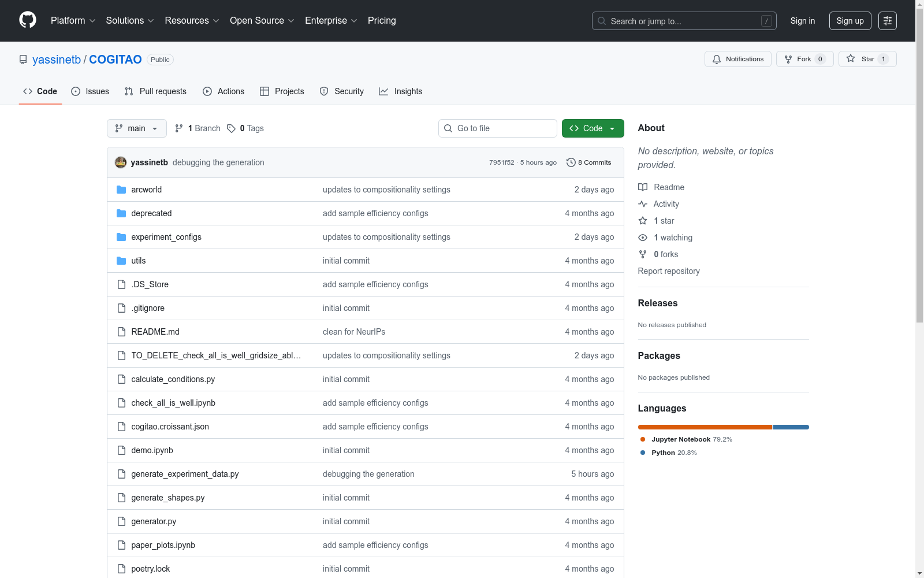Click the orange Jupyter Notebook language bar
This screenshot has height=578, width=924.
tap(705, 427)
